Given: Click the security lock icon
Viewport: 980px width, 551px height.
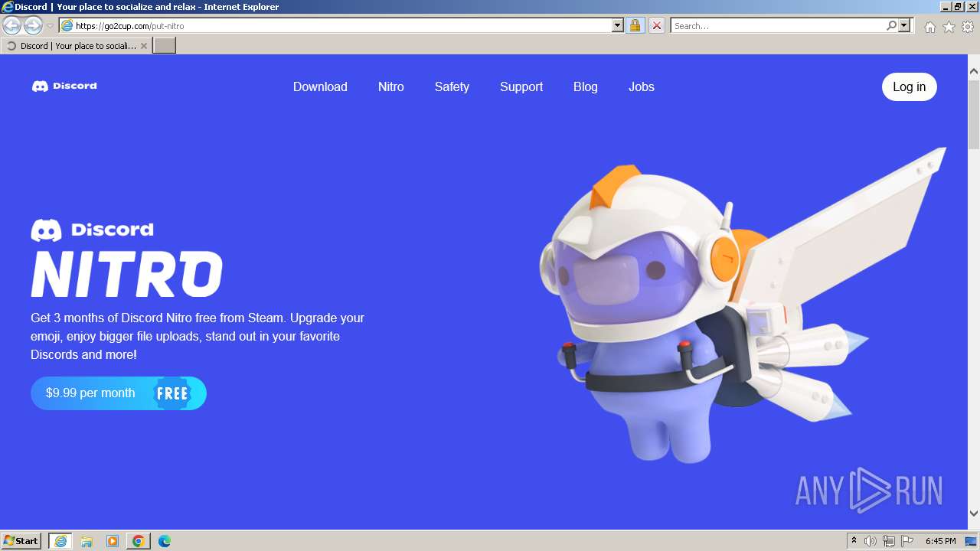Looking at the screenshot, I should [x=635, y=25].
